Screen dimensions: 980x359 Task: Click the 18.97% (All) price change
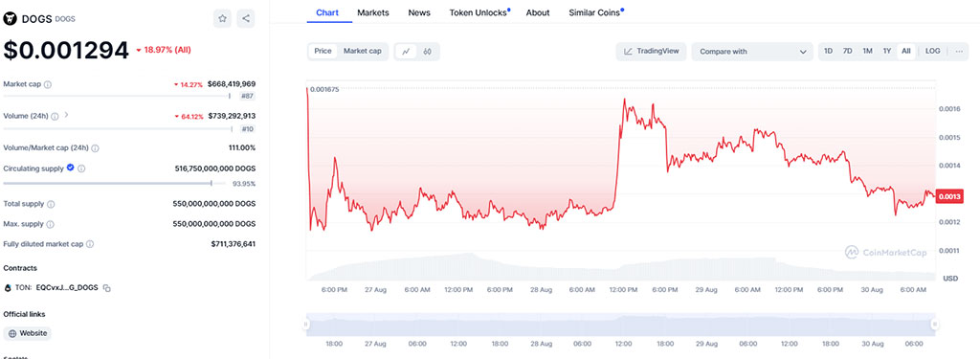click(x=164, y=50)
